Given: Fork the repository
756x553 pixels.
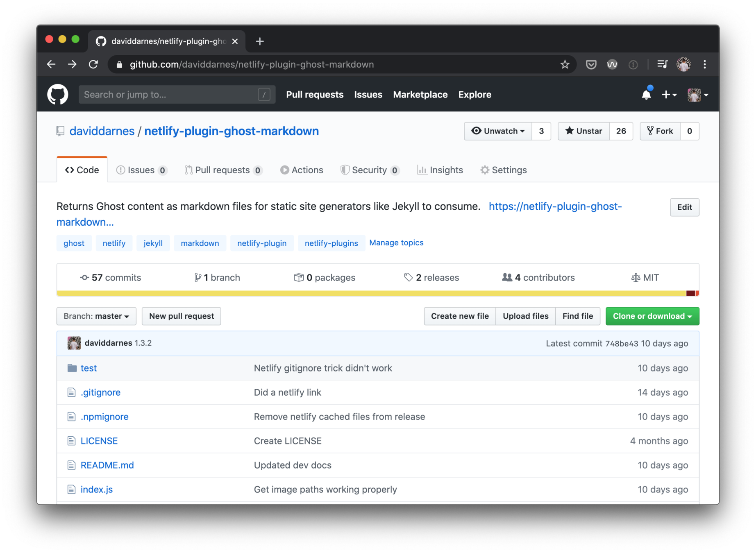Looking at the screenshot, I should [660, 131].
